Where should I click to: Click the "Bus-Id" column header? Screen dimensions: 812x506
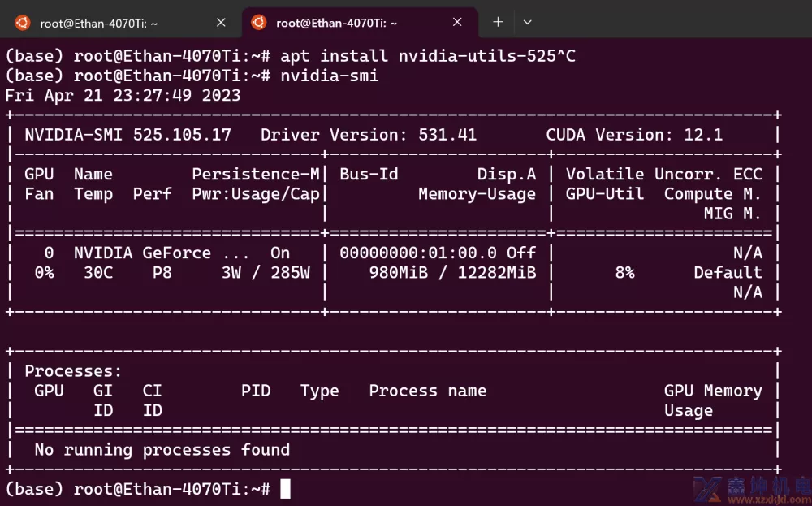(x=369, y=174)
